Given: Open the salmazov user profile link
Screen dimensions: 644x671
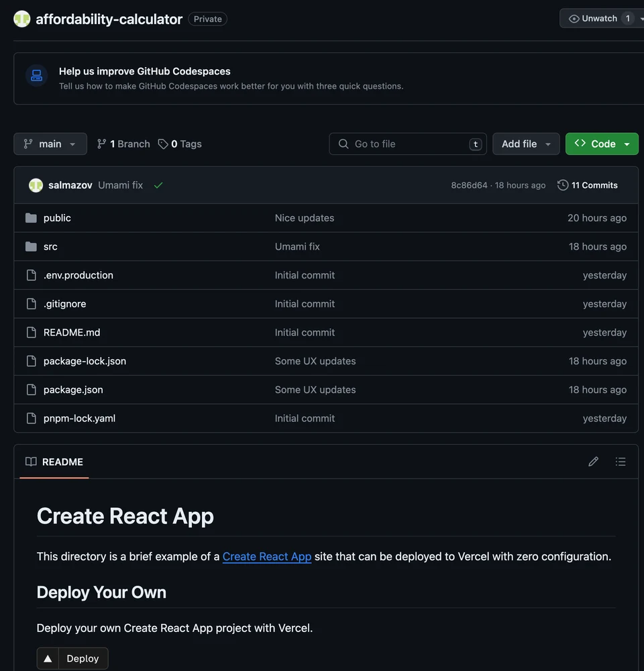Looking at the screenshot, I should (x=70, y=185).
